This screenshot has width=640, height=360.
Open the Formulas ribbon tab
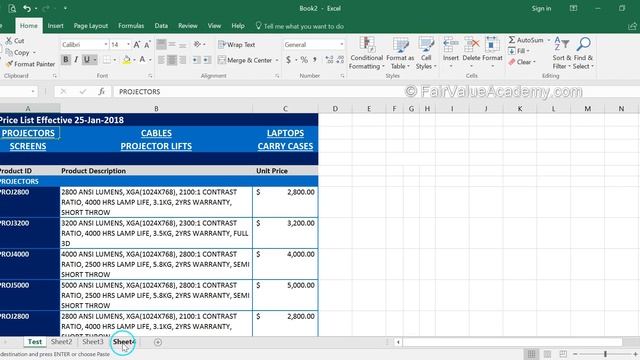tap(131, 26)
